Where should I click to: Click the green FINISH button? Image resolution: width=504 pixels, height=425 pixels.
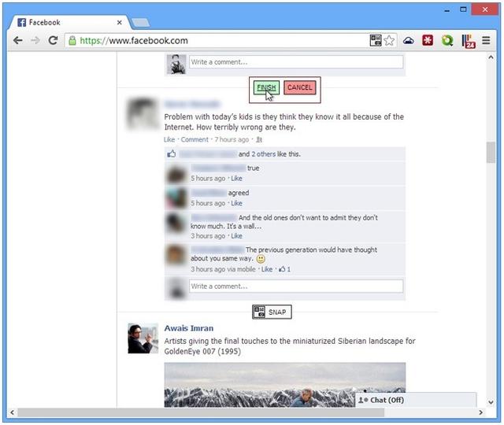point(266,87)
